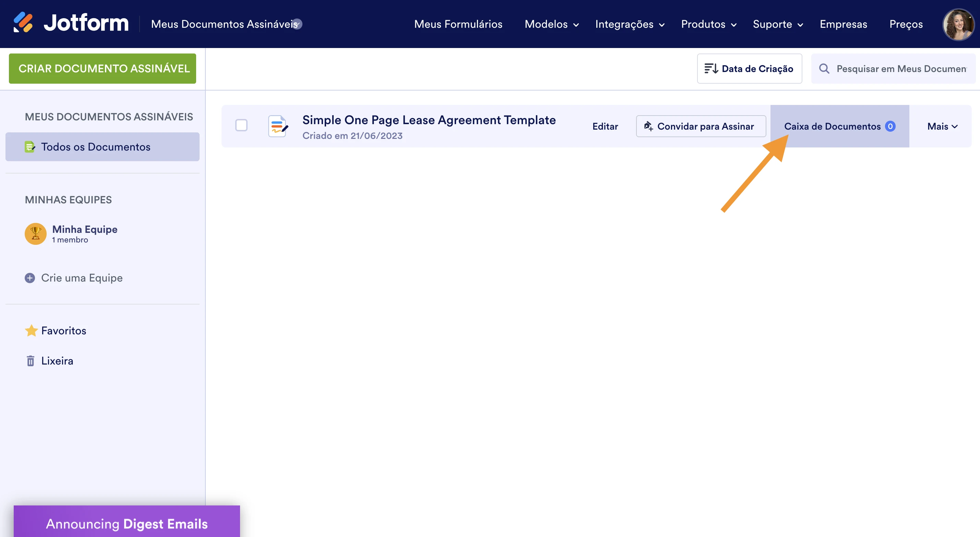The width and height of the screenshot is (980, 537).
Task: Click the profile avatar photo
Action: coord(959,24)
